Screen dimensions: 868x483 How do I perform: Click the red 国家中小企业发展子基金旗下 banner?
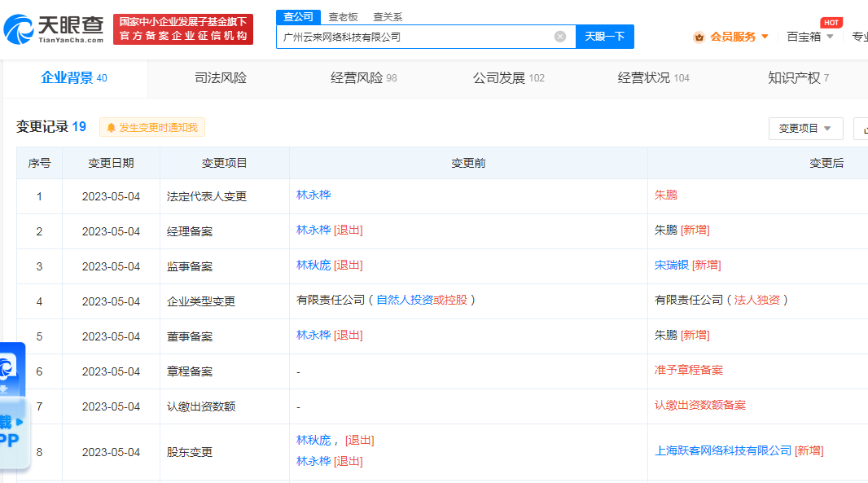183,29
